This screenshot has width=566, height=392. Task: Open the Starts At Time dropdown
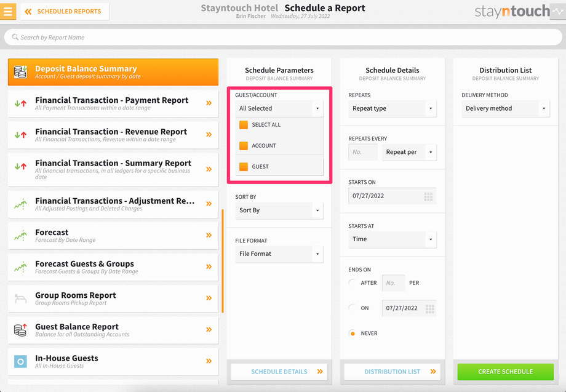393,239
